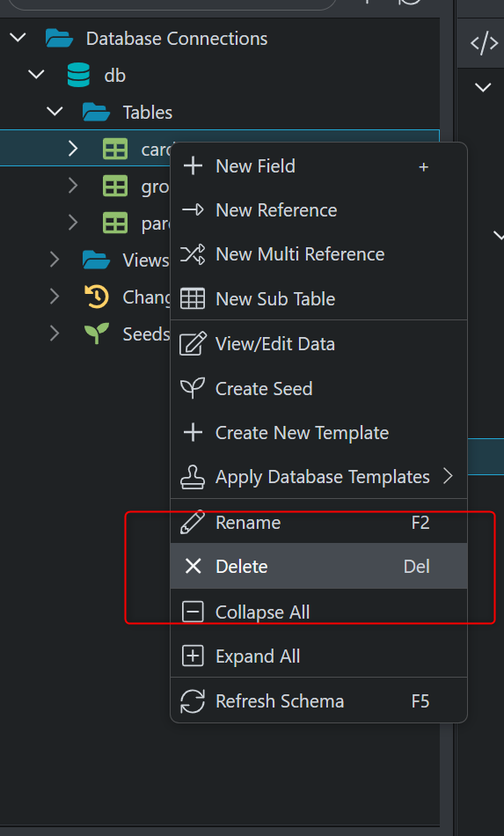
Task: Click the db database cylinder icon
Action: [x=78, y=75]
